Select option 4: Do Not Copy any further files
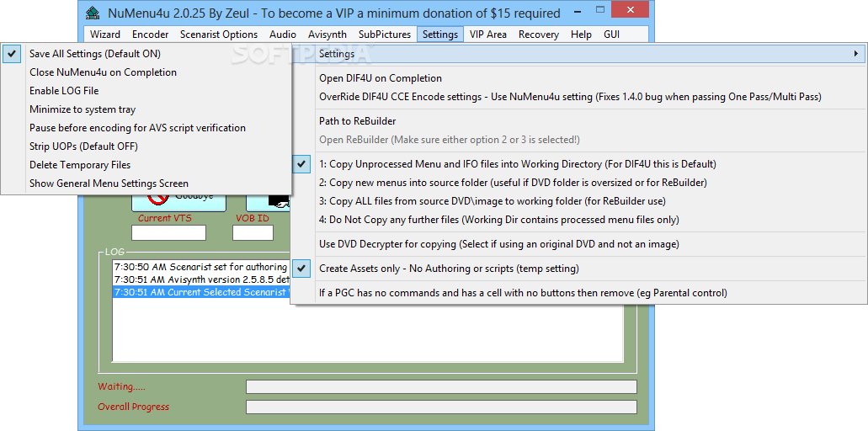This screenshot has height=431, width=868. tap(578, 219)
